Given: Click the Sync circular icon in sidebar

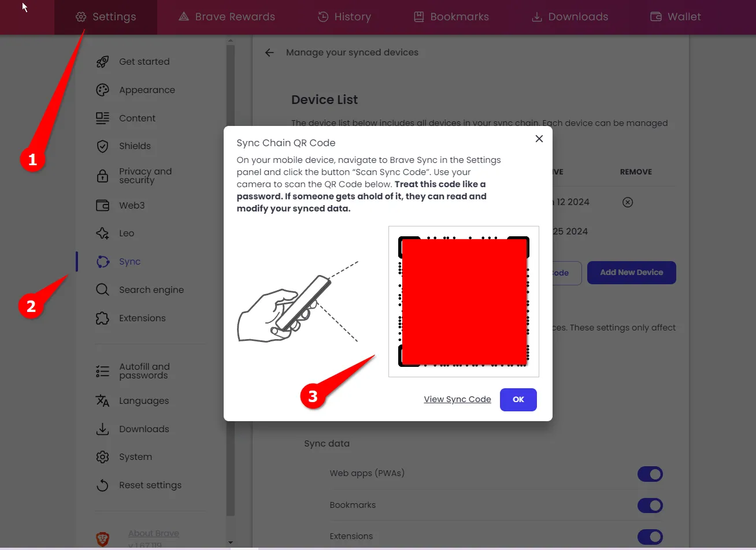Looking at the screenshot, I should (102, 262).
